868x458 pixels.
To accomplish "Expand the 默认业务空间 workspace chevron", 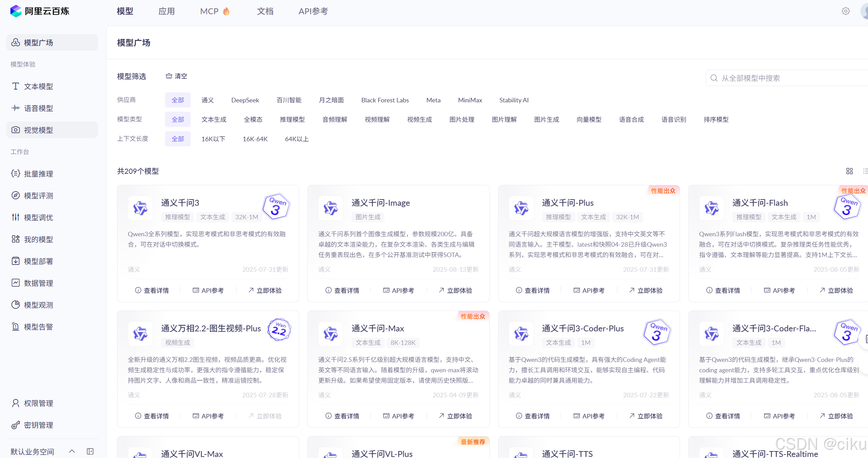I will pyautogui.click(x=72, y=451).
